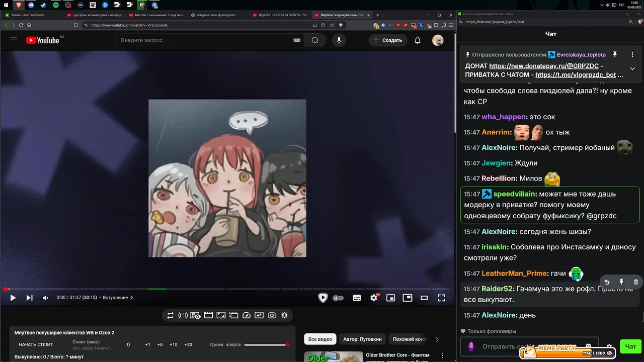Screen dimensions: 644x362
Task: Add +10 minutes to split
Action: coord(174,345)
